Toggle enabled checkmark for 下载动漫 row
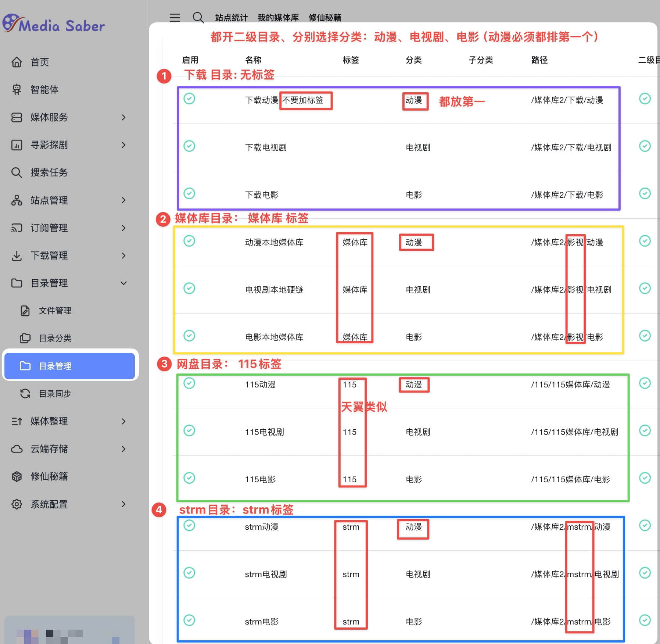Screen dimensions: 660x644 point(189,99)
